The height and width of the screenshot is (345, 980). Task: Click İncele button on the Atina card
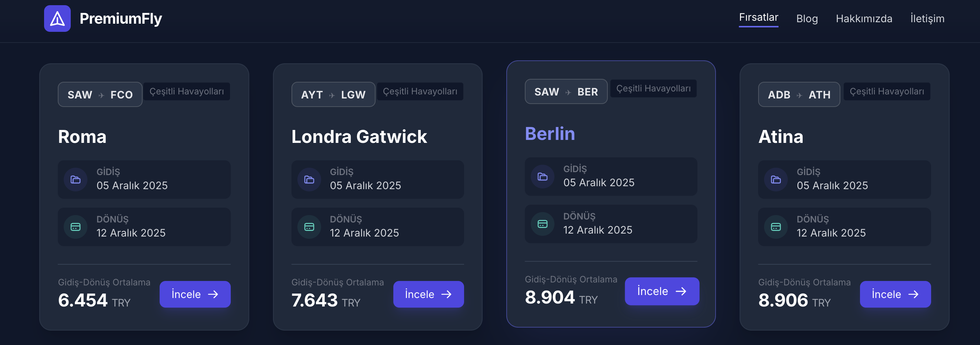(895, 294)
